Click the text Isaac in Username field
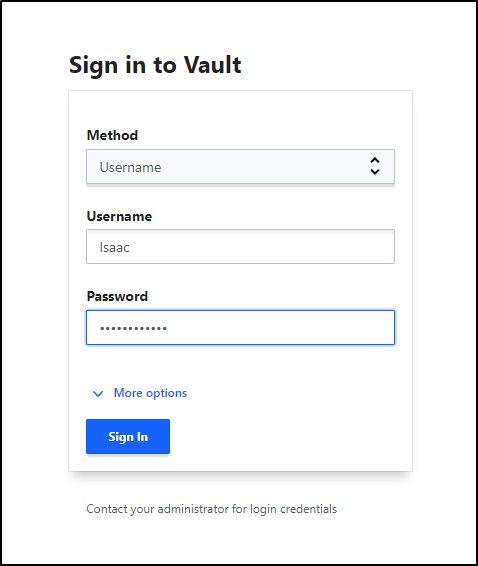 click(x=114, y=248)
